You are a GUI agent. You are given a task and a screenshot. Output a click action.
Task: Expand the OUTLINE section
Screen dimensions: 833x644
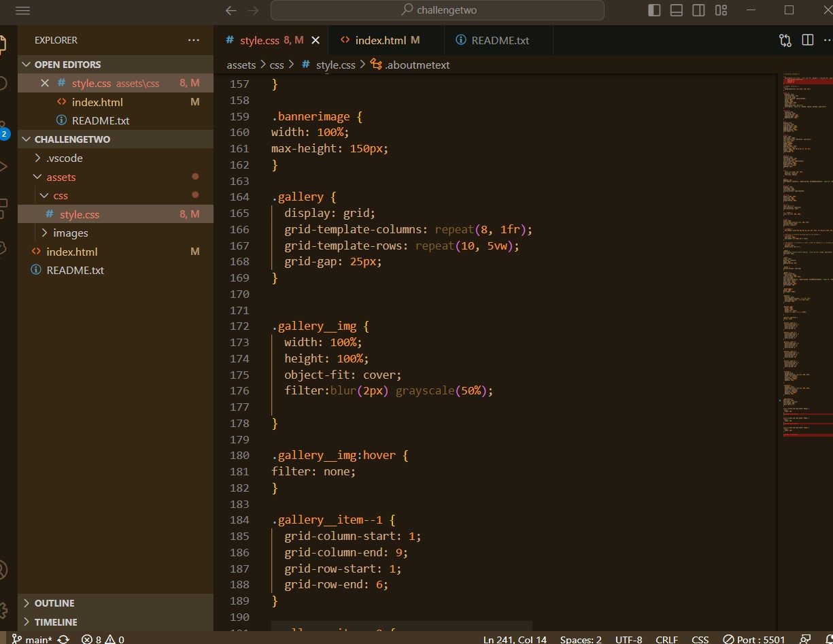click(116, 603)
